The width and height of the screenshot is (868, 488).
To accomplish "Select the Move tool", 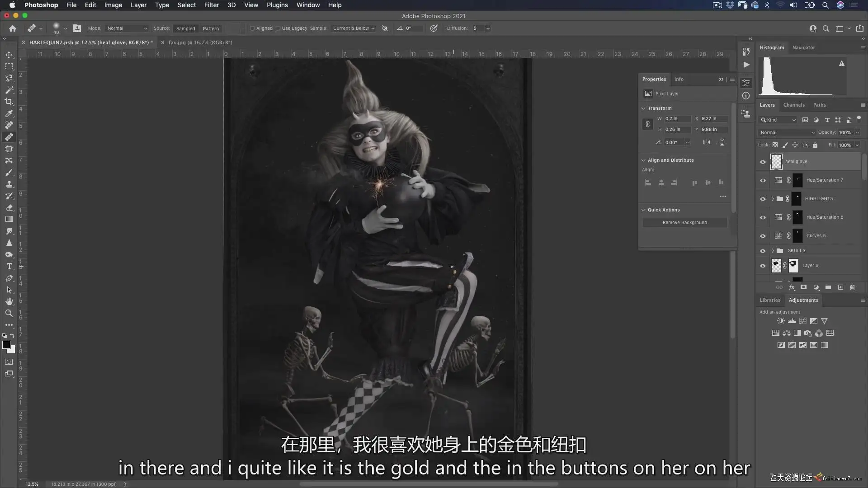I will point(9,55).
